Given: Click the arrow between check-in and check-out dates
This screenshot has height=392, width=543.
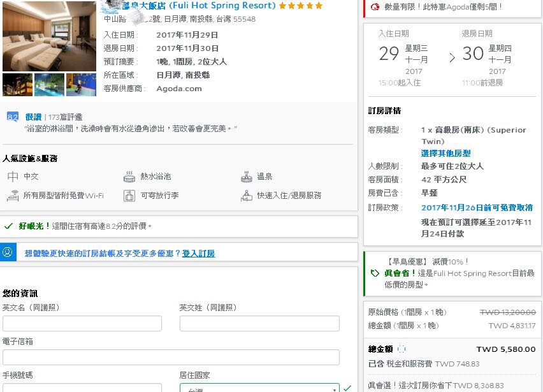Looking at the screenshot, I should pos(452,57).
